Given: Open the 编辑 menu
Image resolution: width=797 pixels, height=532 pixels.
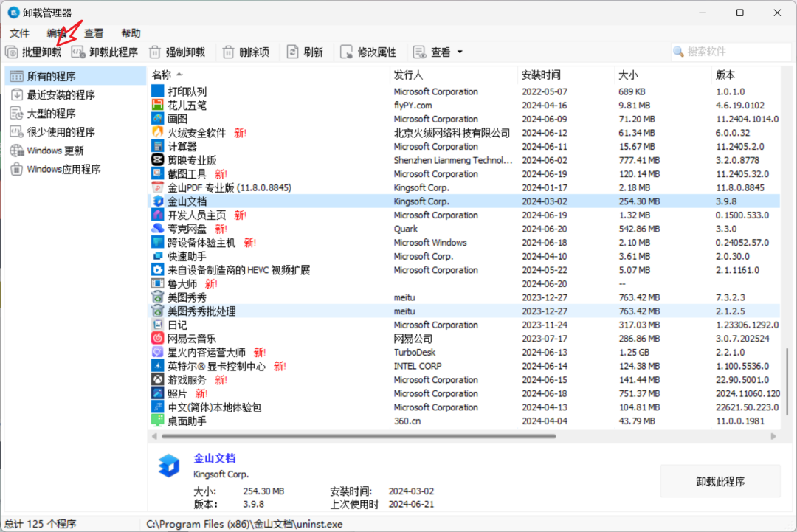Looking at the screenshot, I should [x=56, y=33].
